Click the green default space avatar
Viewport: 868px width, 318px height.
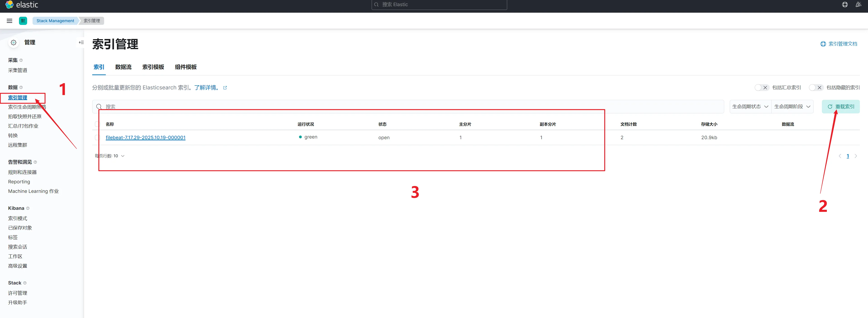[23, 21]
